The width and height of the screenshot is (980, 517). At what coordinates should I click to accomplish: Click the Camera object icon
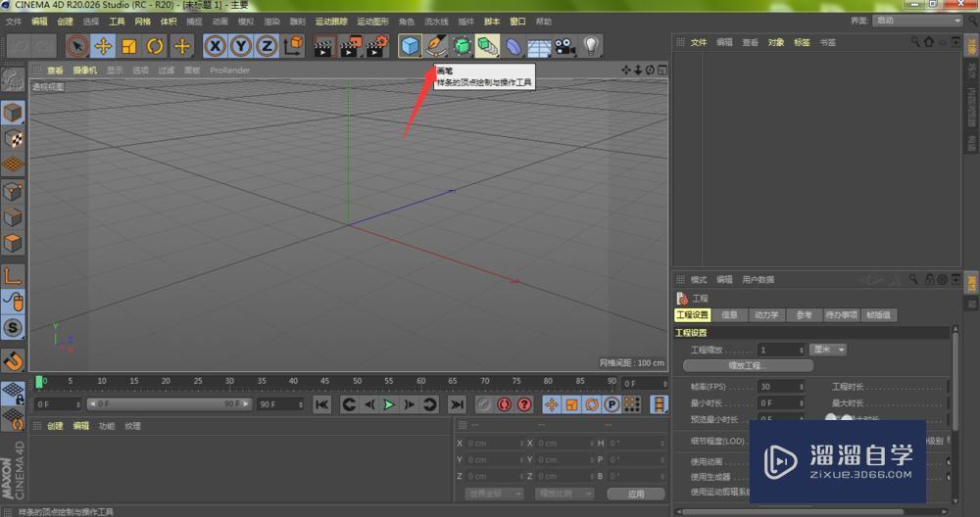point(564,46)
